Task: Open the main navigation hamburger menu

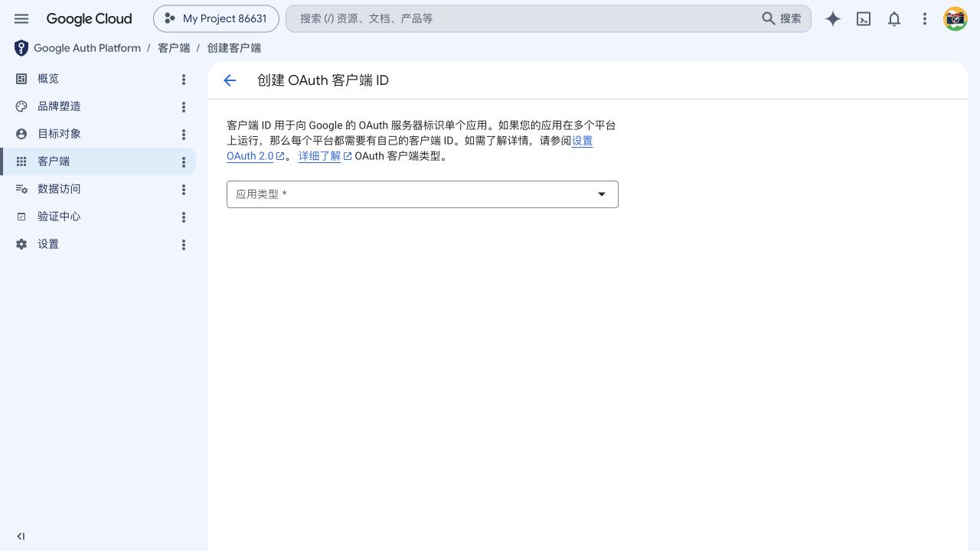Action: click(21, 18)
